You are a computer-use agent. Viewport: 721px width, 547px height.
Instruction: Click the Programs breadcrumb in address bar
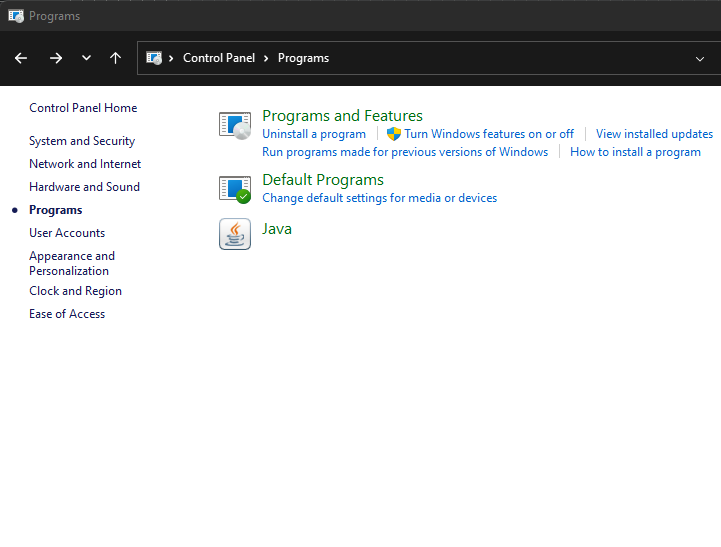tap(303, 58)
